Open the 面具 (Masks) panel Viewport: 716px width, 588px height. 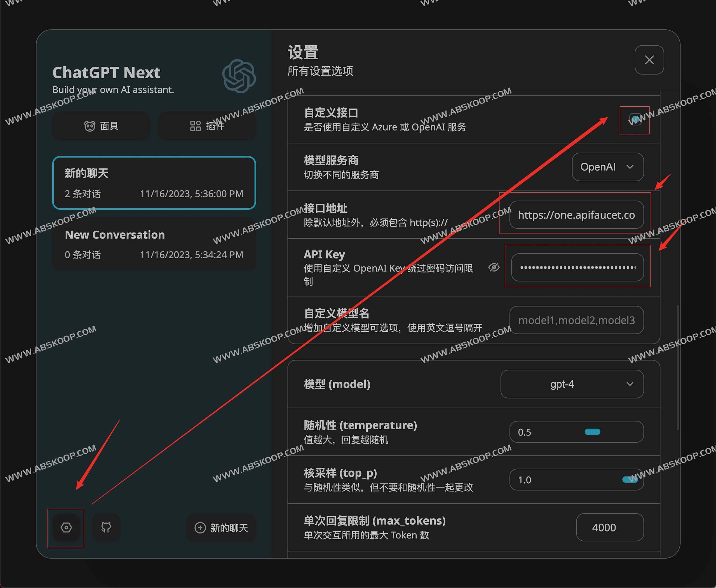100,126
